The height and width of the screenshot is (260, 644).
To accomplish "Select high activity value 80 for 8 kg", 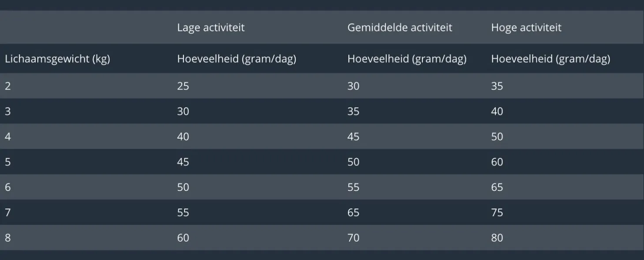I will (x=497, y=238).
